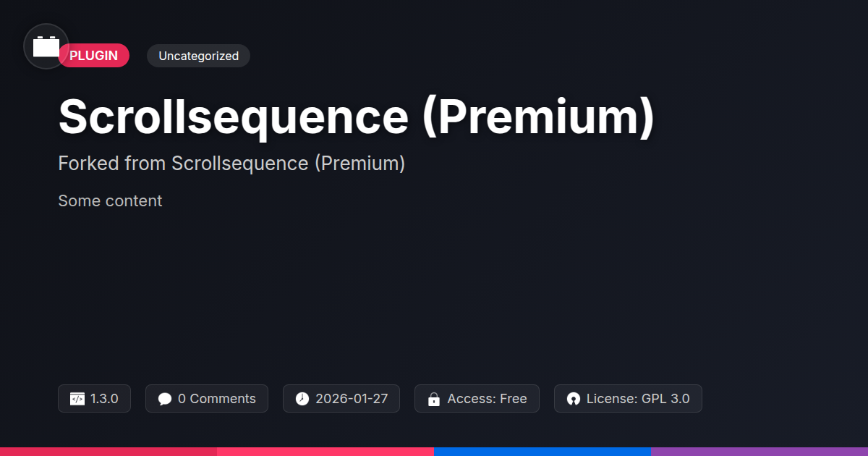Screen dimensions: 868x456
Task: Click the open source license icon
Action: [x=574, y=399]
